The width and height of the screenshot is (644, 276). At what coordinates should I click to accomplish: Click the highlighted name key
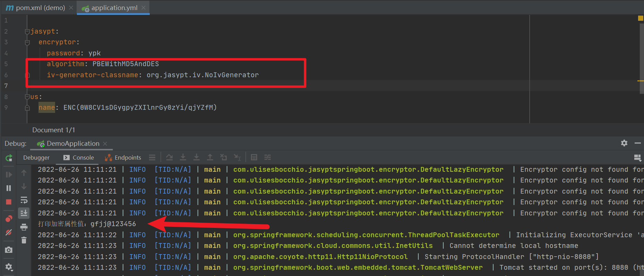pyautogui.click(x=47, y=107)
